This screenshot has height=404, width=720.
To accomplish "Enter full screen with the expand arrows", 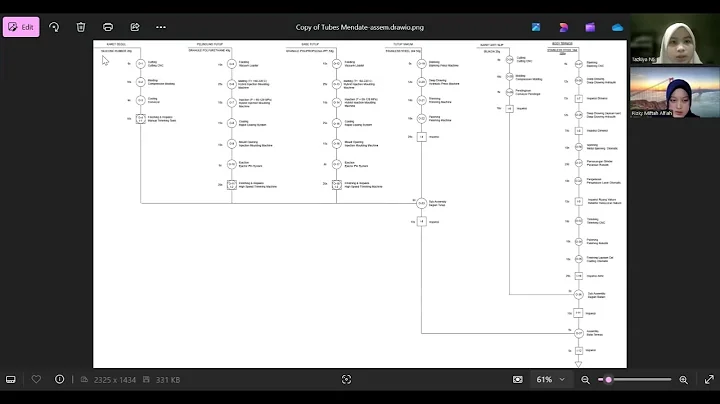I will tap(709, 379).
